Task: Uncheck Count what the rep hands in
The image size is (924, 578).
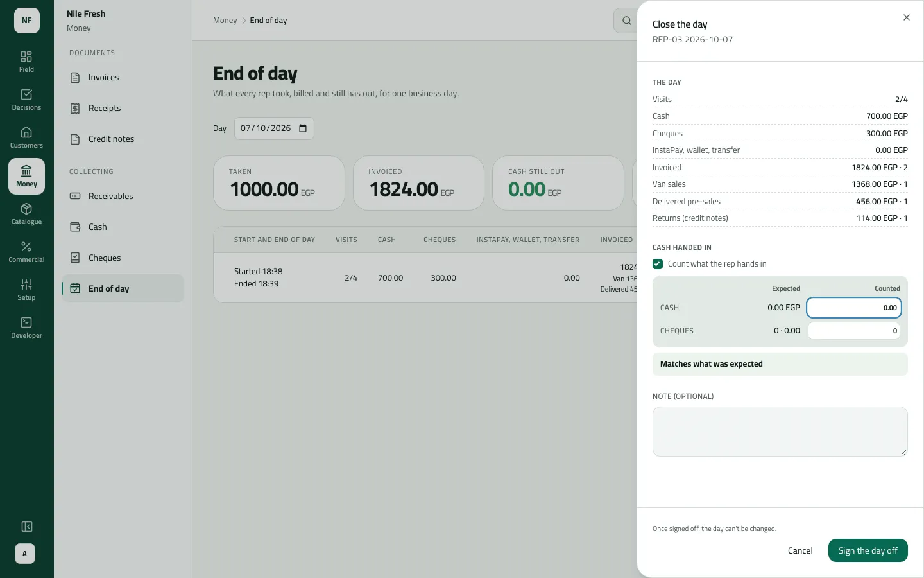Action: click(x=658, y=264)
